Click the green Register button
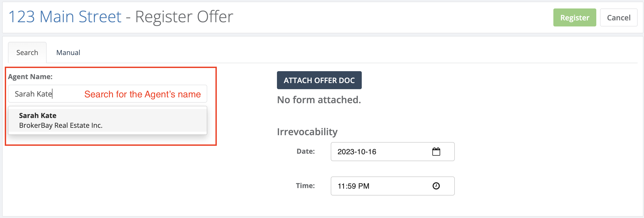This screenshot has height=218, width=644. pyautogui.click(x=575, y=17)
